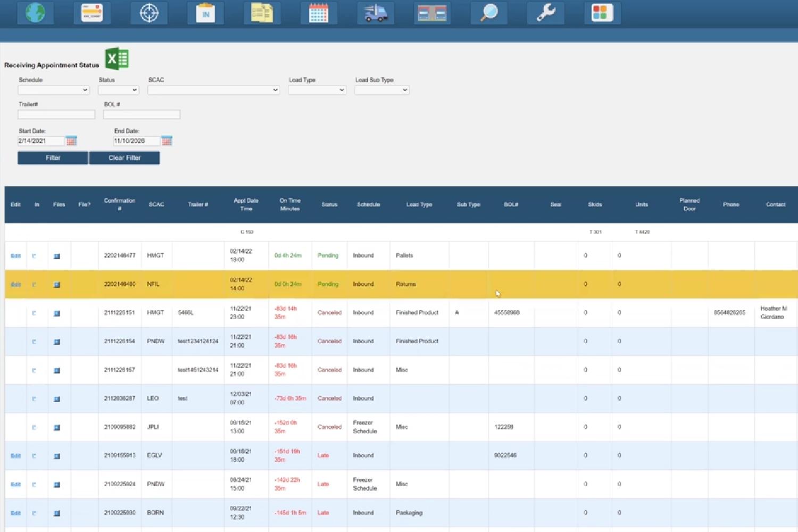Open the apps grid icon

(x=602, y=13)
